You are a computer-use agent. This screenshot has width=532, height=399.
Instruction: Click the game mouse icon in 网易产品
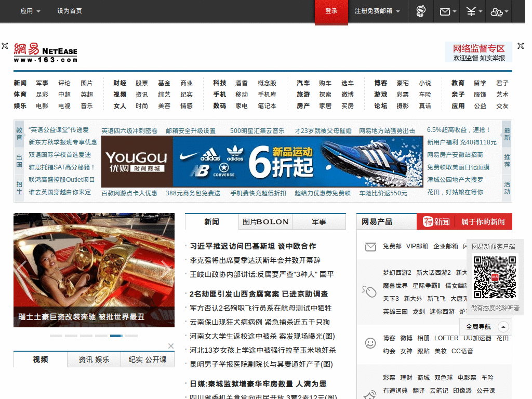(369, 291)
